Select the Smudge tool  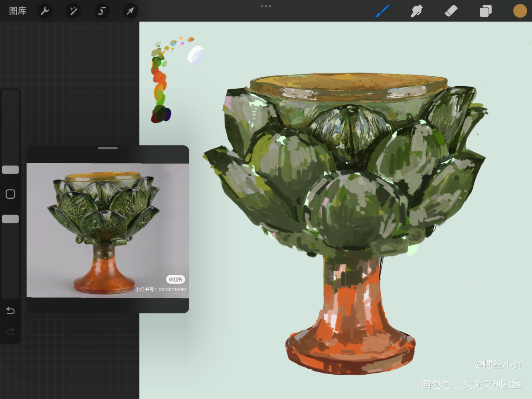click(416, 11)
